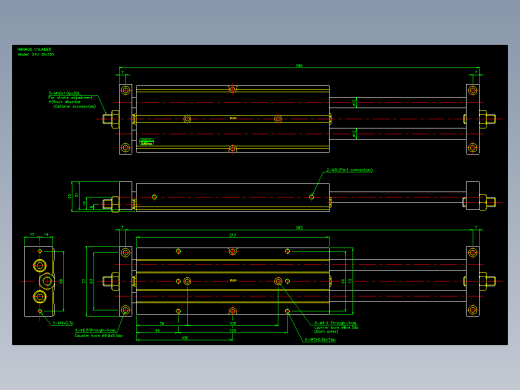Click the "Through-hole" note under the end-plate view

[95, 330]
